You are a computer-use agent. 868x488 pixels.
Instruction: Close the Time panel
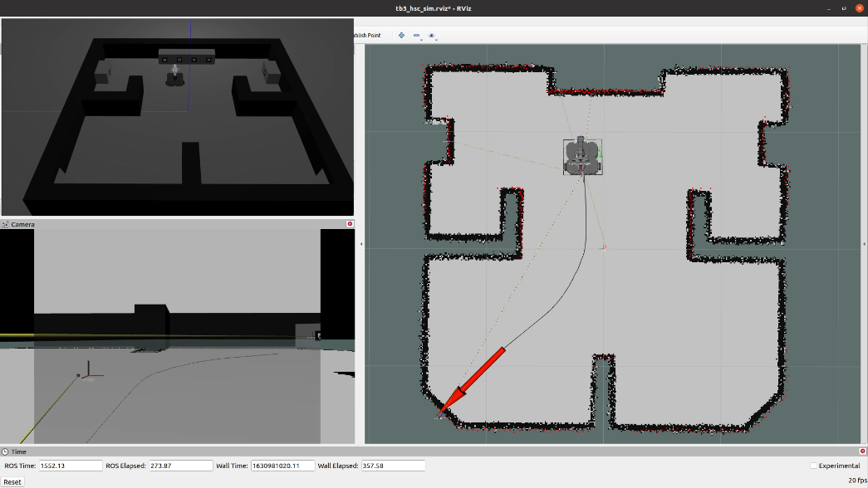coord(862,451)
